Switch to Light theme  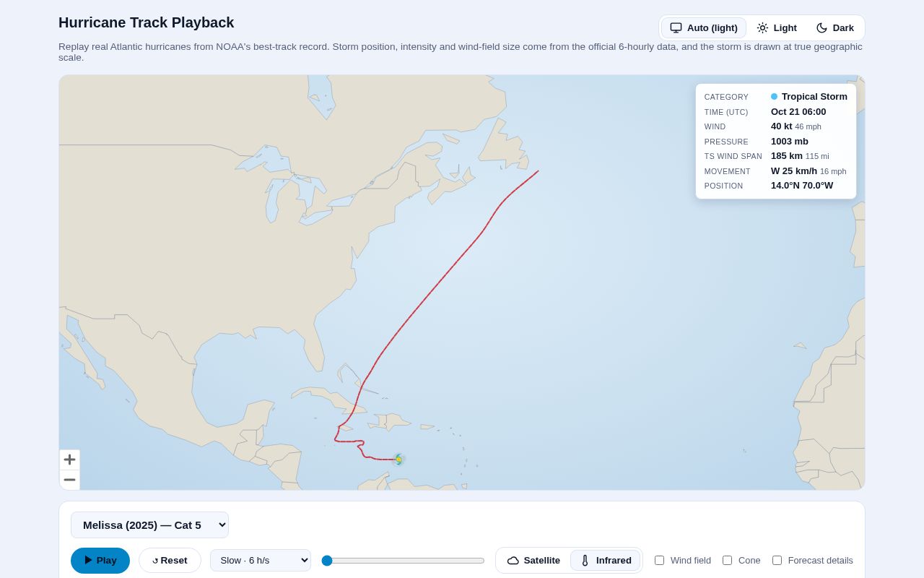tap(777, 28)
